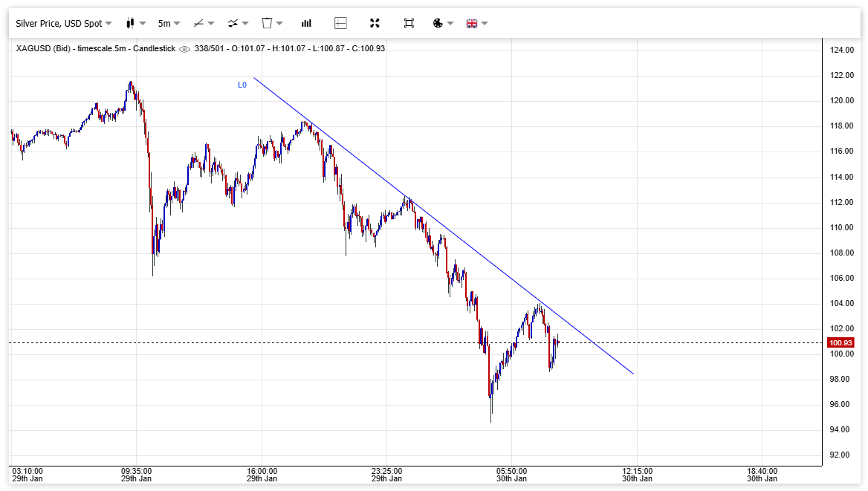Open the Silver Price, USD Spot instrument dropdown
This screenshot has width=868, height=491.
pyautogui.click(x=64, y=23)
